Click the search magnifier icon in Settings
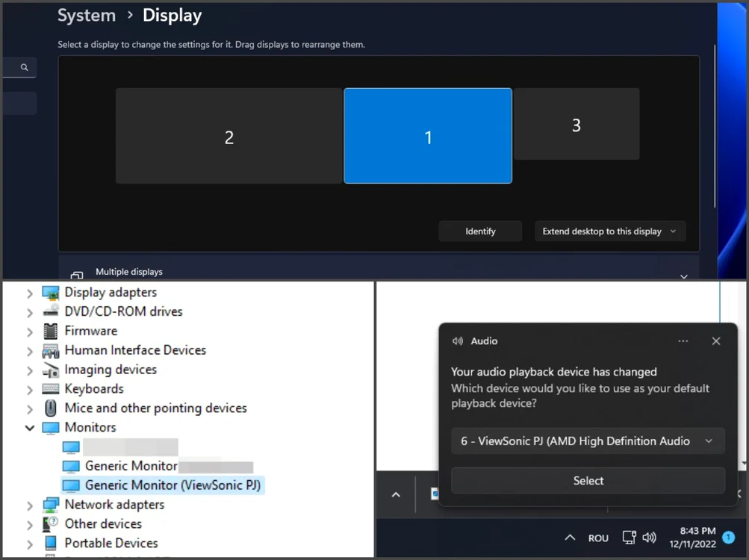 pos(25,67)
